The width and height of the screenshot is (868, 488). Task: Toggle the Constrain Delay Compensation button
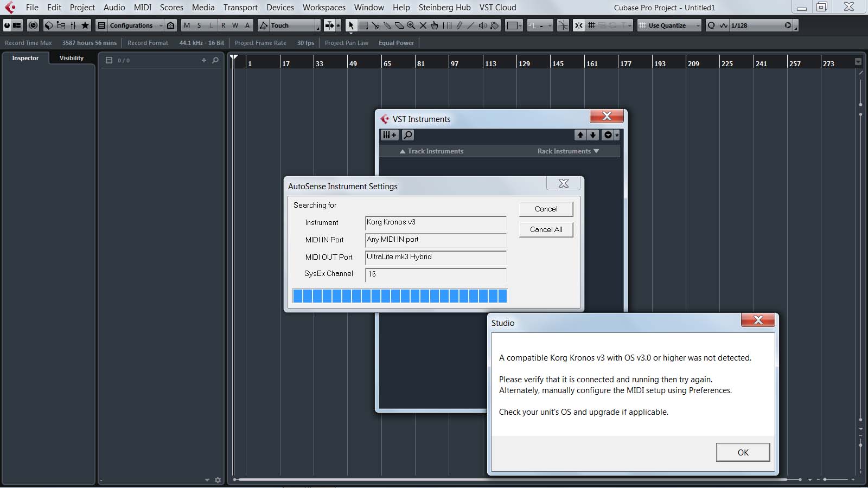click(x=33, y=25)
